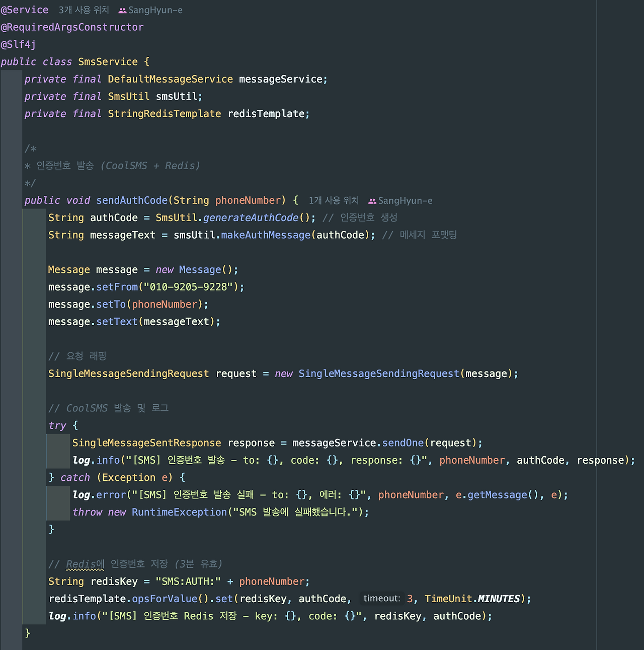The height and width of the screenshot is (650, 644).
Task: Click "redisTemplate" in the field declaration
Action: 266,114
